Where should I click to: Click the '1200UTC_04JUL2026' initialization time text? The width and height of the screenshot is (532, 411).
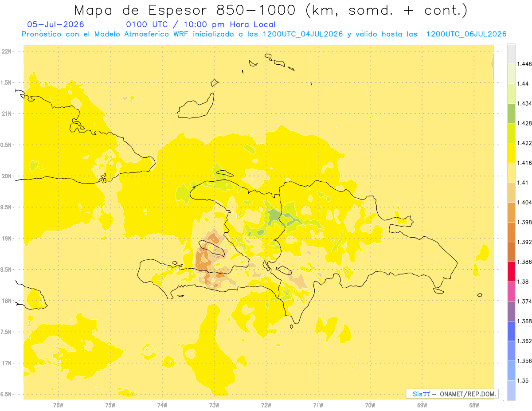tap(303, 34)
